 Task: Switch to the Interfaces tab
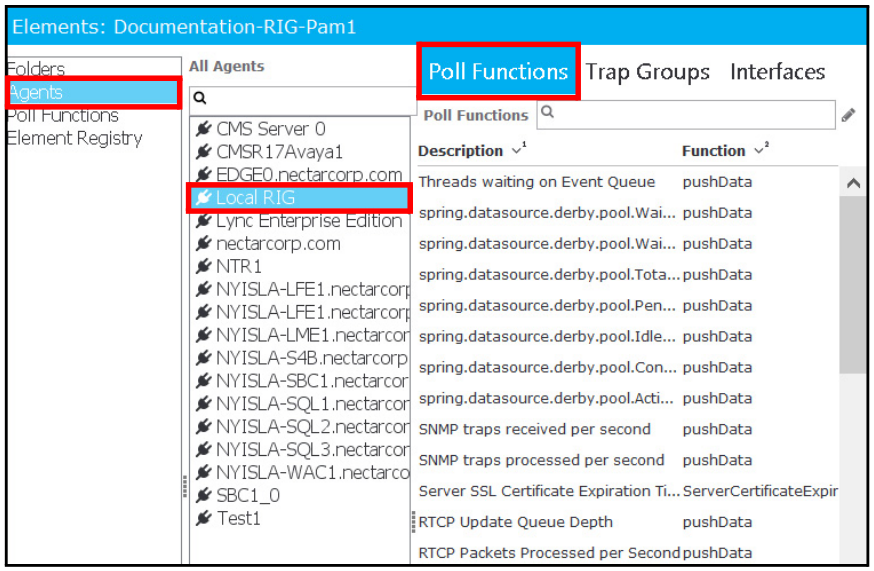[x=778, y=71]
